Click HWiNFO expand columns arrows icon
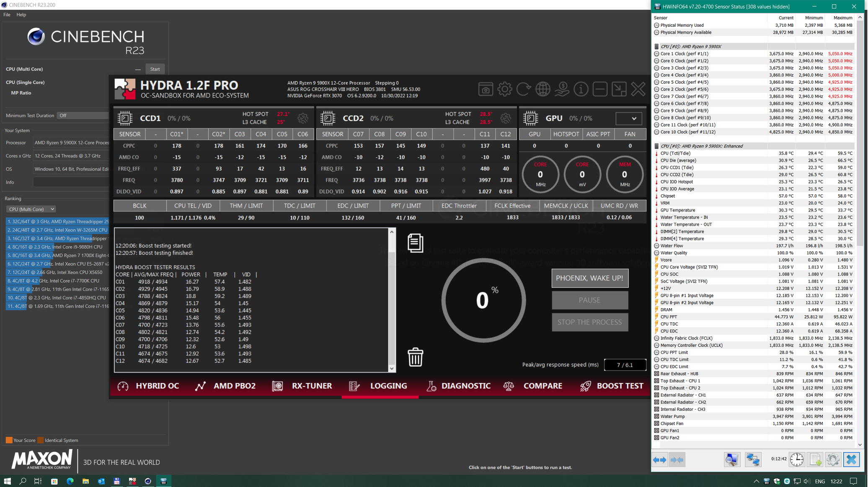868x487 pixels. 660,460
